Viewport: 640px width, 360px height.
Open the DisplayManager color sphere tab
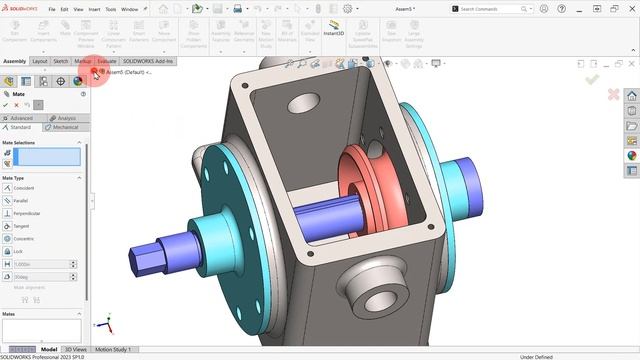point(78,81)
